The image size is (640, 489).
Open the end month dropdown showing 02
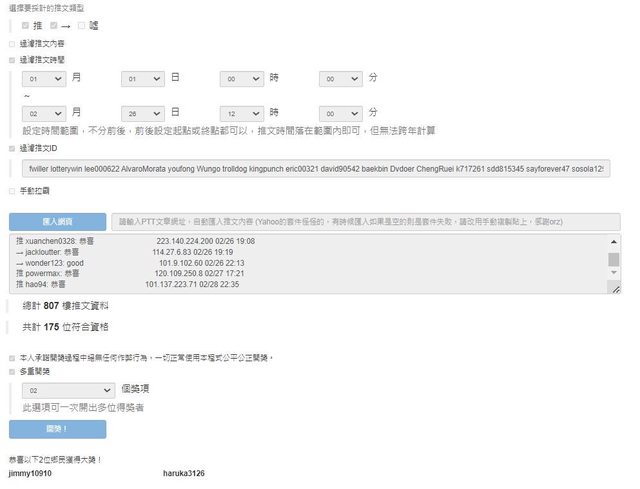[x=44, y=112]
